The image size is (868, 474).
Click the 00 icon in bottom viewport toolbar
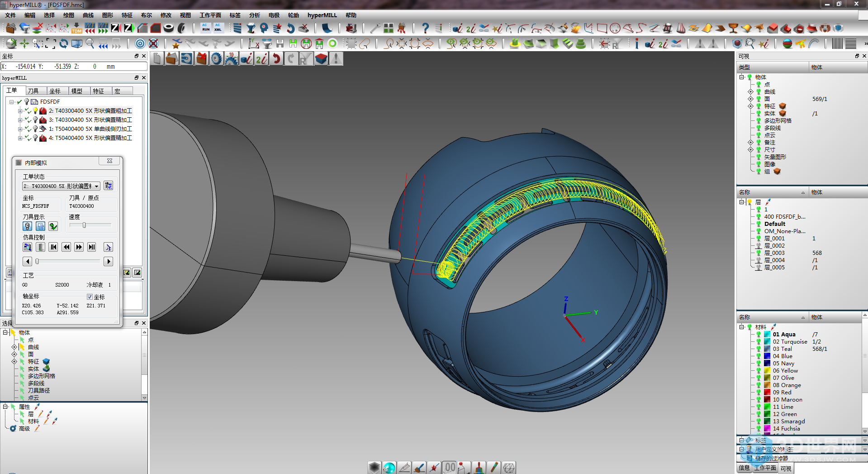pyautogui.click(x=450, y=467)
